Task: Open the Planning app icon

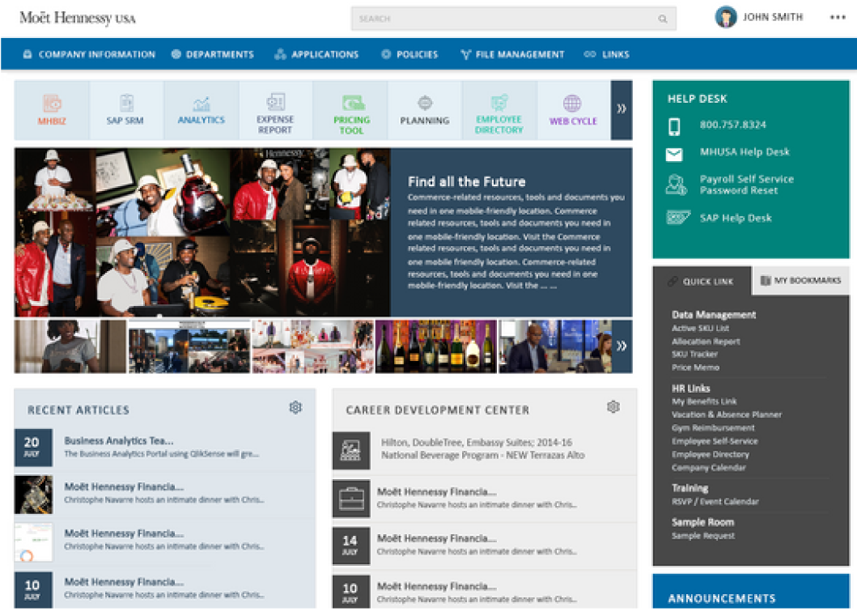Action: coord(425,103)
